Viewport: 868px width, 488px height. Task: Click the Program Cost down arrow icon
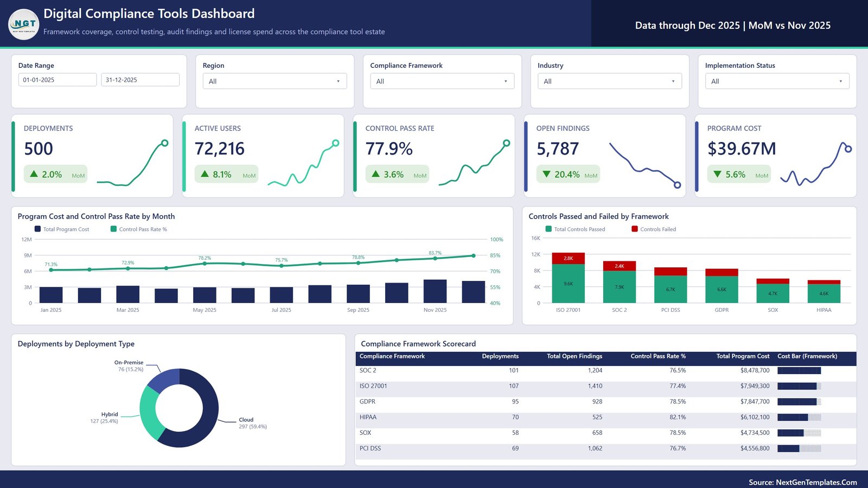click(718, 174)
